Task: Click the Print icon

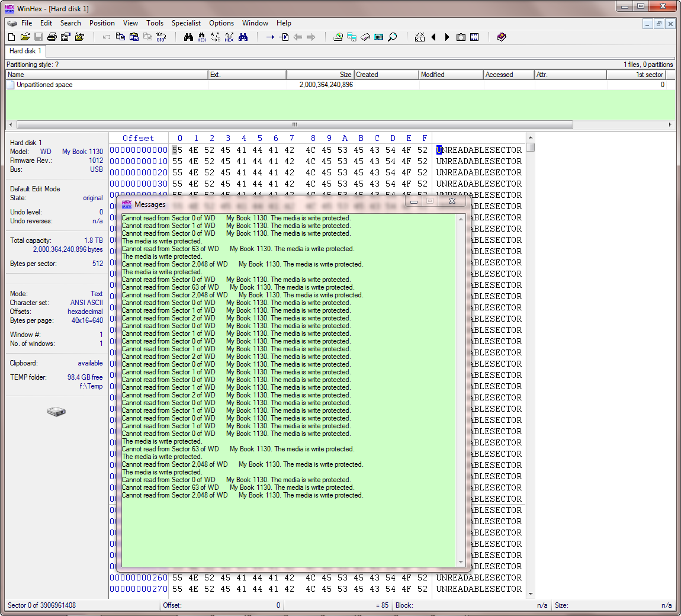Action: pos(52,37)
